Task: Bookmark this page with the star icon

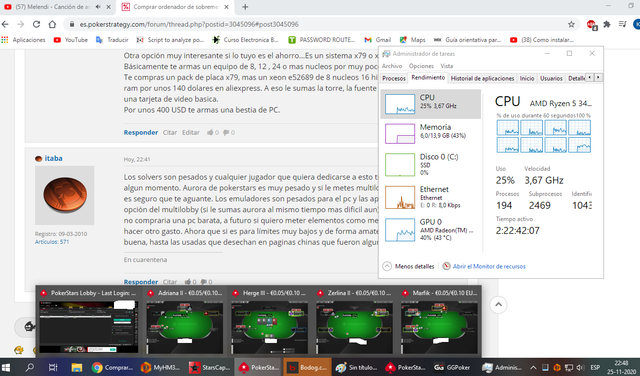Action: 571,24
